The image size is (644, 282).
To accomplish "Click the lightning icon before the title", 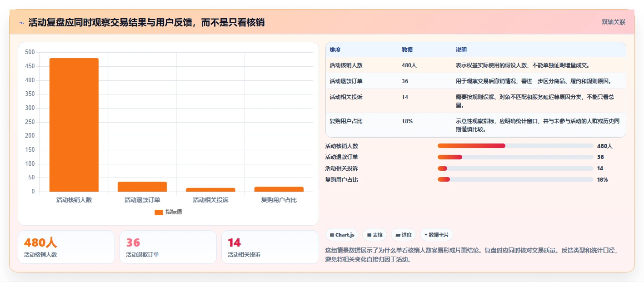I will (21, 23).
